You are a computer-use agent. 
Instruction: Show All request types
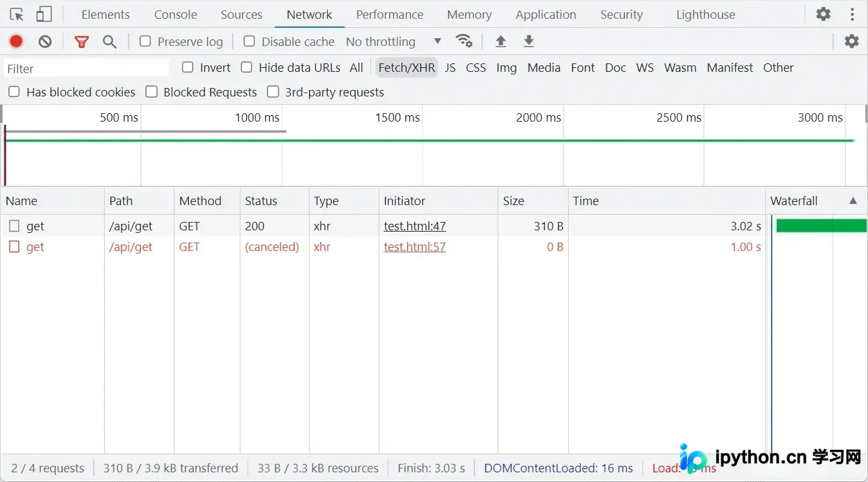click(356, 67)
